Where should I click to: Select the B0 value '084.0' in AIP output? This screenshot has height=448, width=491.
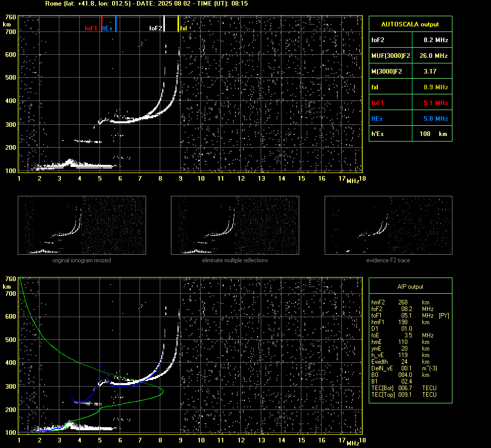pos(405,375)
